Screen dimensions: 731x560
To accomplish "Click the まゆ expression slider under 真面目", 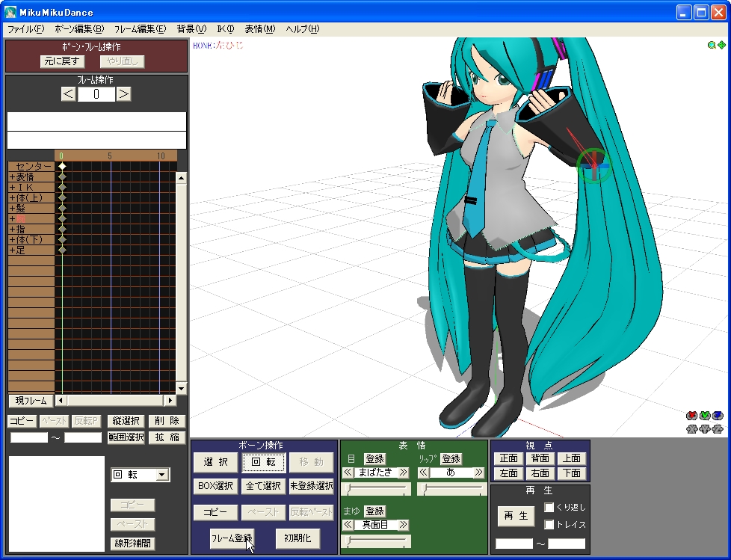I will [377, 541].
